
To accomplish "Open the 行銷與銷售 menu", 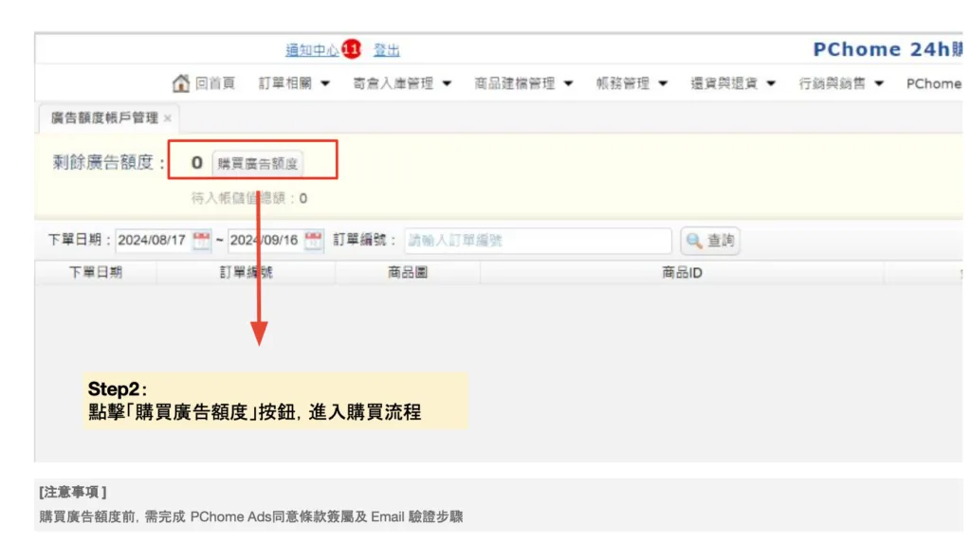I will pos(841,83).
